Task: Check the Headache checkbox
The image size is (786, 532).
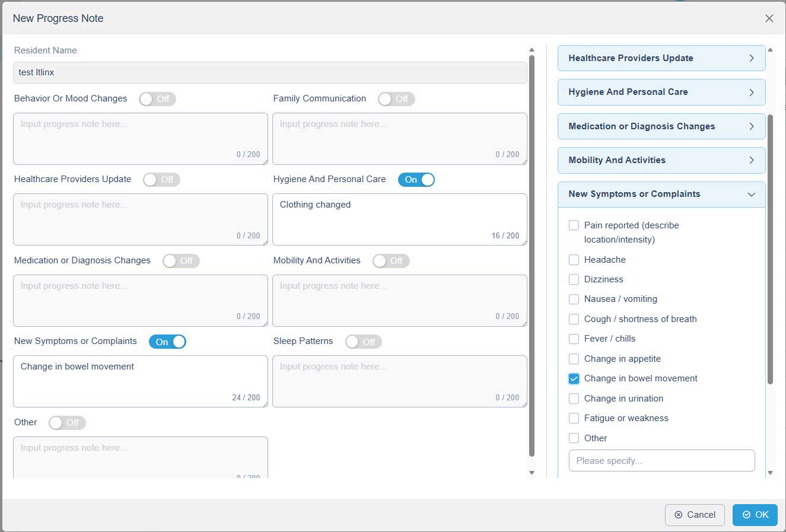Action: pos(574,260)
